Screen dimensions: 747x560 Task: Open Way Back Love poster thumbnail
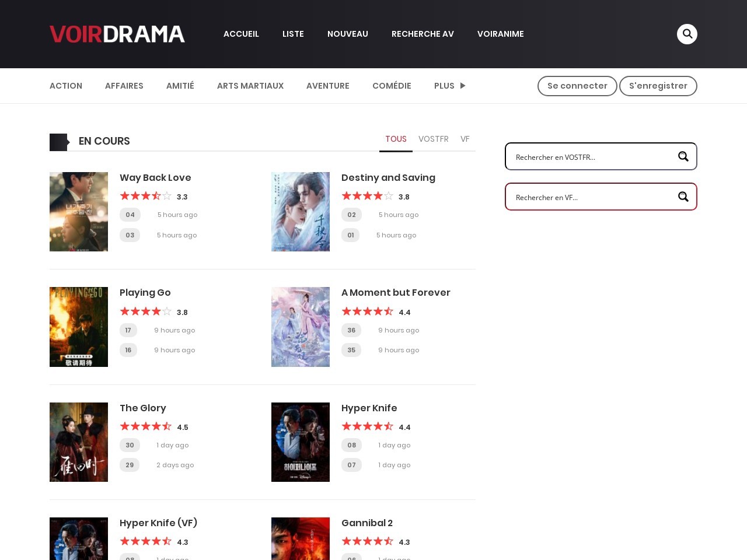(79, 212)
